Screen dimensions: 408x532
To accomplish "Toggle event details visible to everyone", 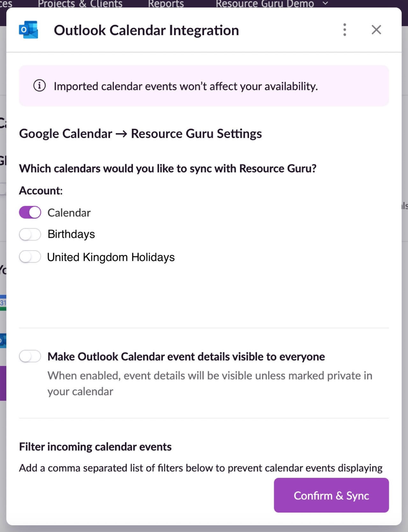I will click(30, 356).
